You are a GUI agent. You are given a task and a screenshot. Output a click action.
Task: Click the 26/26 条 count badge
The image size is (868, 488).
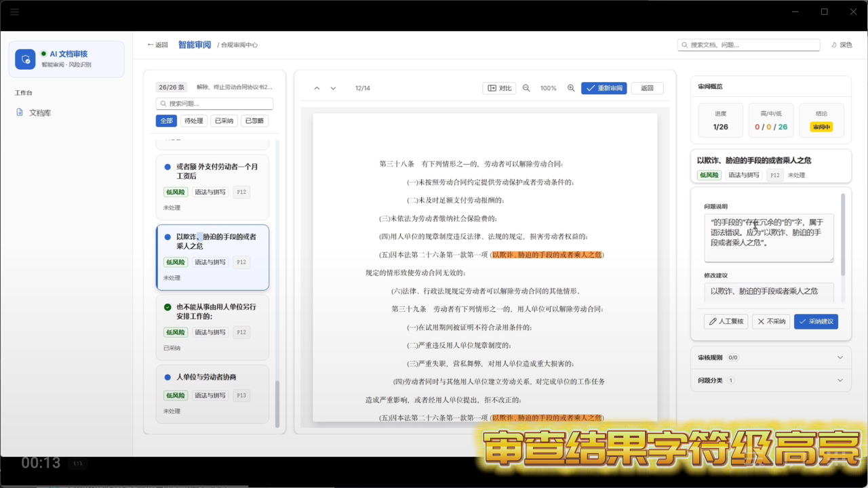pos(172,87)
